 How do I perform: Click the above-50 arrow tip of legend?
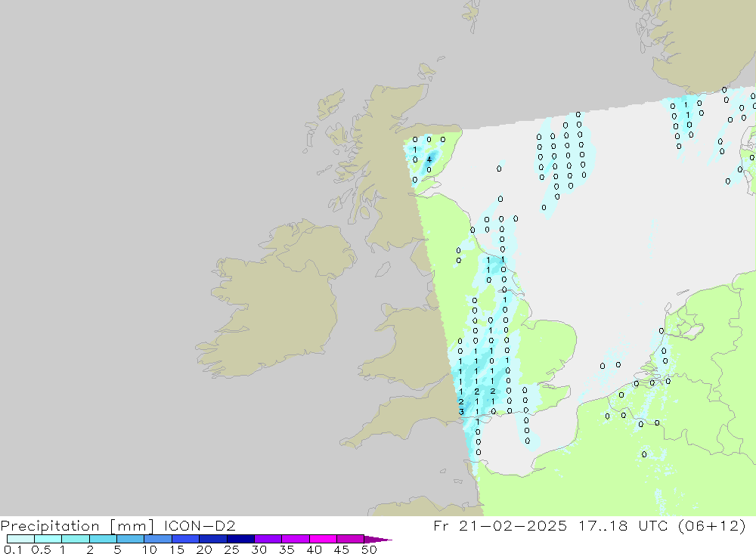377,540
